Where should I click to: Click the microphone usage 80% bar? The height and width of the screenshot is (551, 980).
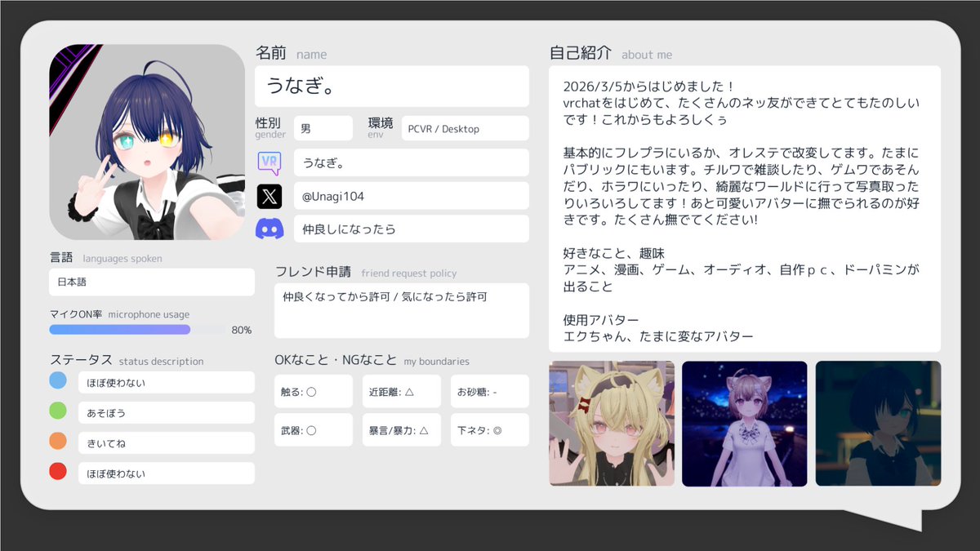137,330
